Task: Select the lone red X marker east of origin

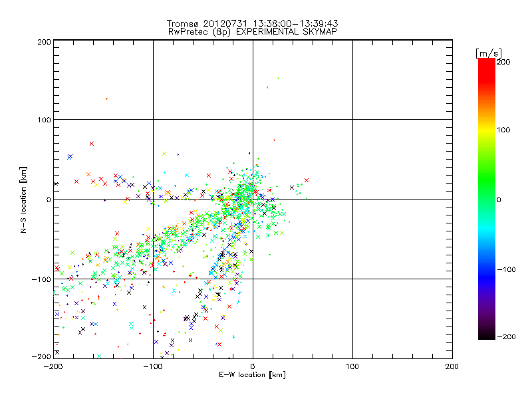Action: (x=307, y=180)
